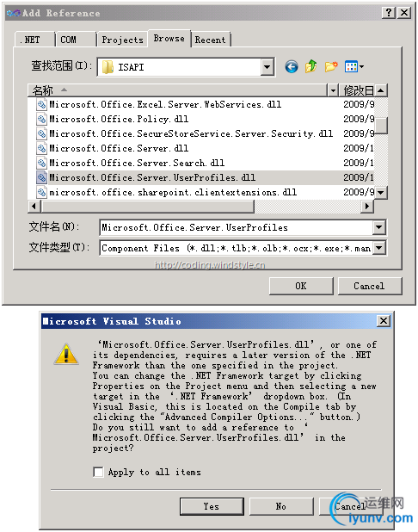This screenshot has width=418, height=532.
Task: Open the name column header dropdown arrow
Action: (x=333, y=90)
